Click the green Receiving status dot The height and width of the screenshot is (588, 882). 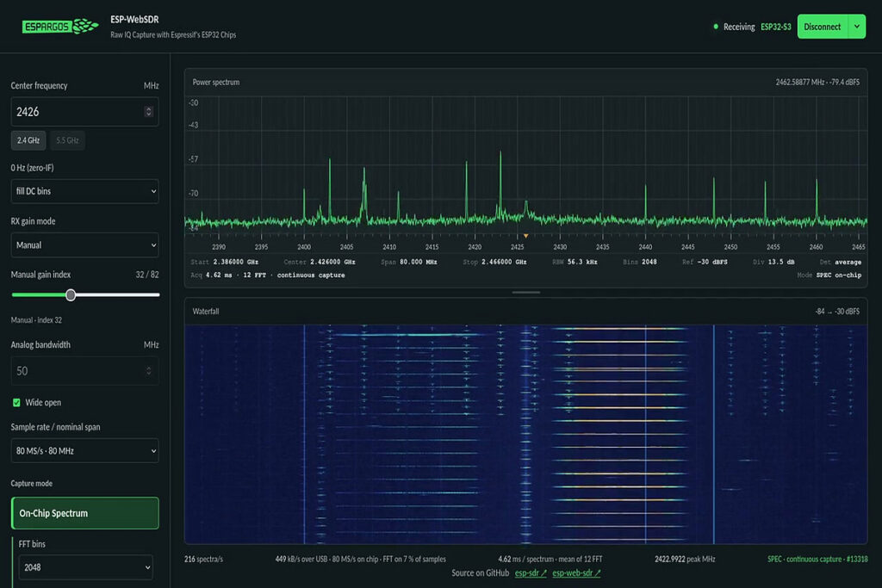click(716, 27)
